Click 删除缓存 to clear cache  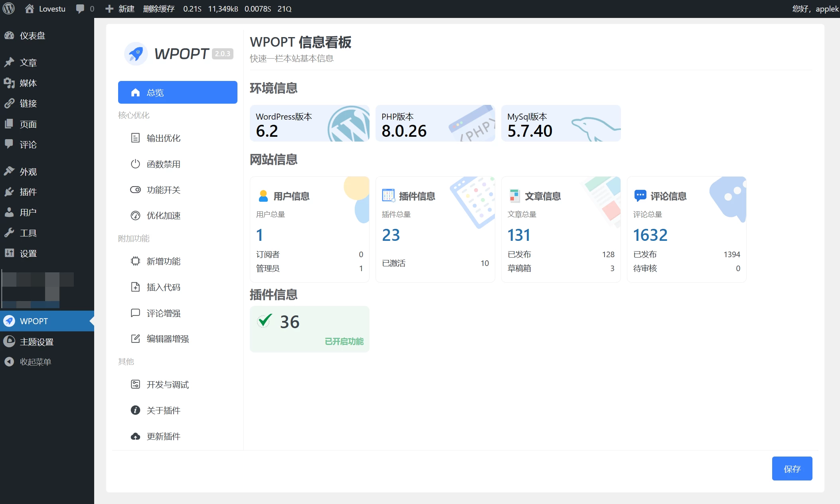tap(158, 8)
